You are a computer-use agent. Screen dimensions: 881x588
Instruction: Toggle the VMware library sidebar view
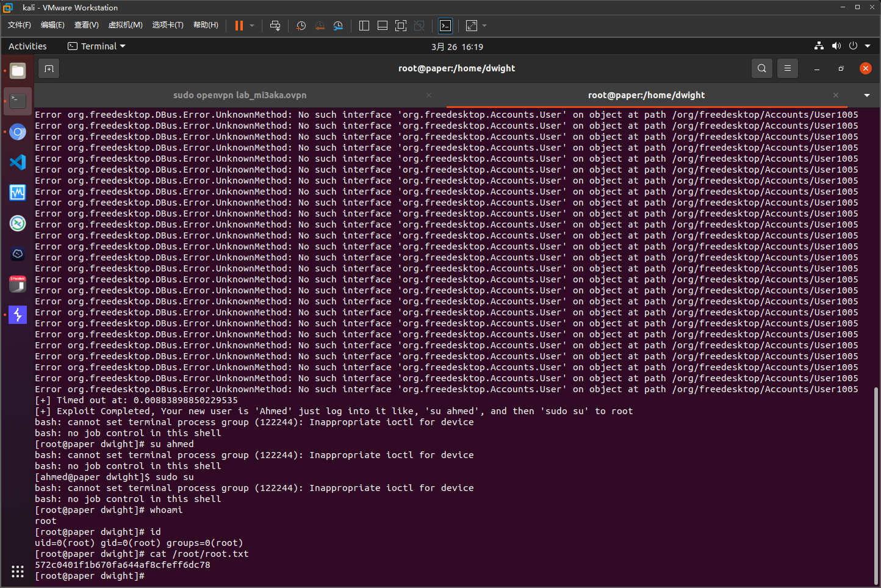[x=364, y=26]
